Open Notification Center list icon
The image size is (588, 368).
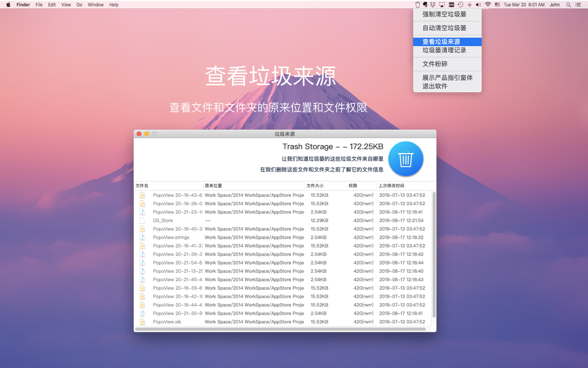click(x=578, y=5)
